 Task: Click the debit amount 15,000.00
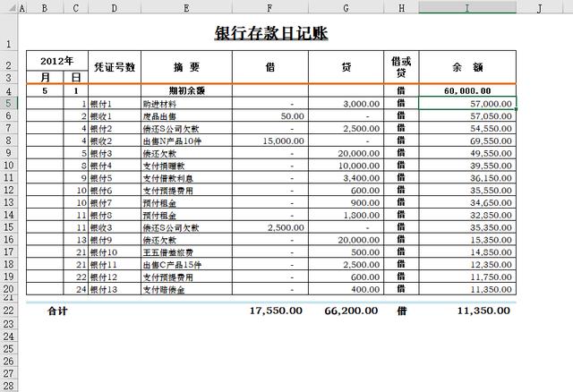click(x=270, y=141)
